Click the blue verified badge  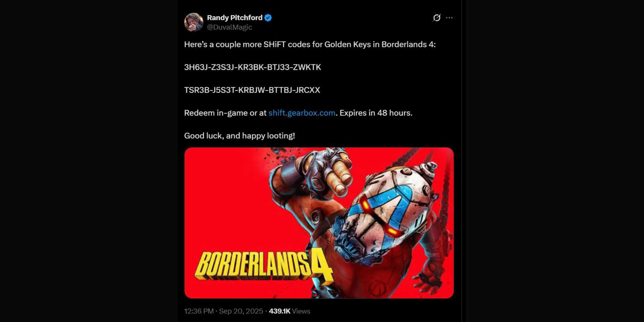(x=268, y=18)
